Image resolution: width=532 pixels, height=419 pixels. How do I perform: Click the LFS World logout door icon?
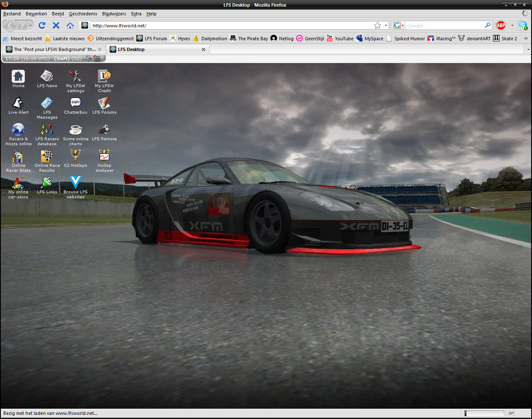tap(89, 59)
